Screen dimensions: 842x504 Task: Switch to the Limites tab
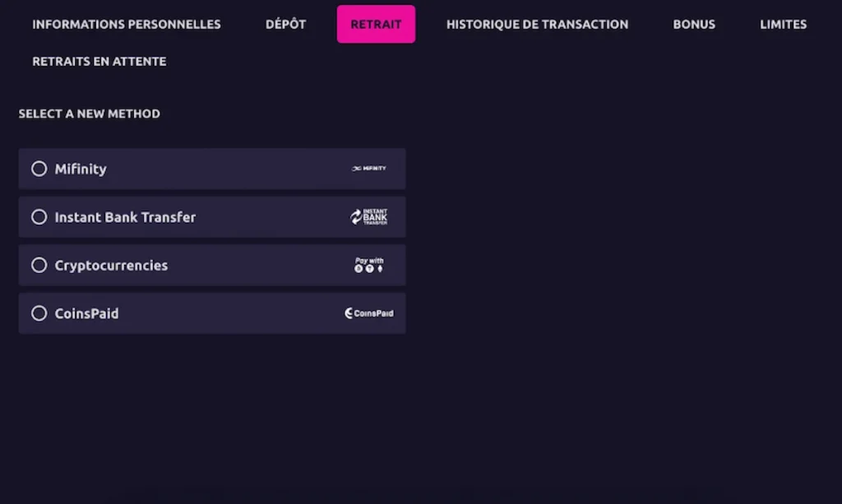coord(783,24)
